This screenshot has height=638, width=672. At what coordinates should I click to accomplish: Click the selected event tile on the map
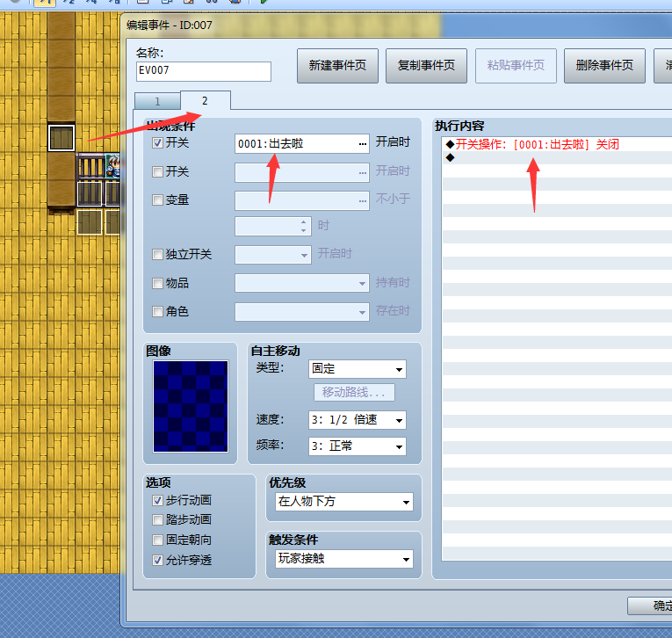pos(61,138)
